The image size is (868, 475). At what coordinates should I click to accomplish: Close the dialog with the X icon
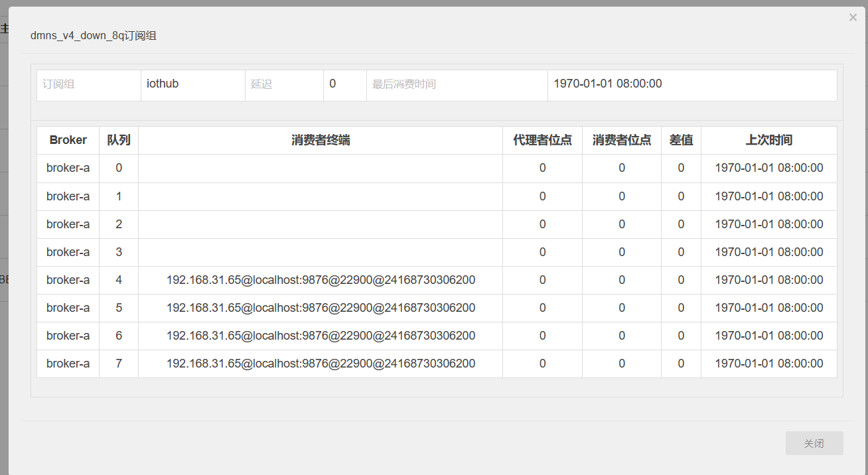pyautogui.click(x=853, y=18)
